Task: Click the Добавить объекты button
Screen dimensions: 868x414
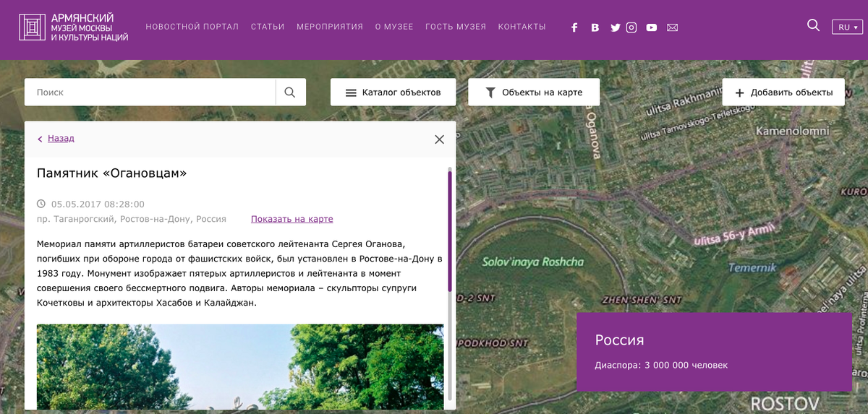Action: coord(783,92)
